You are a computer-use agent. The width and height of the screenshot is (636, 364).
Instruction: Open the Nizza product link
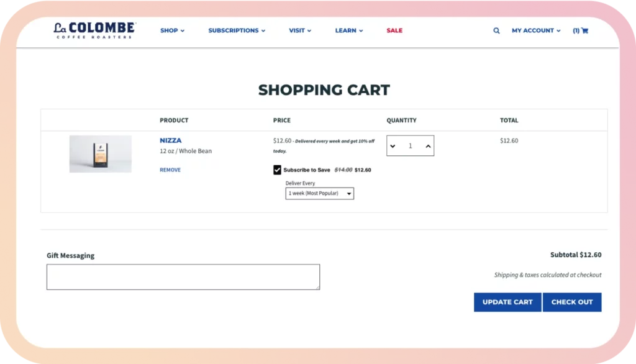(170, 140)
